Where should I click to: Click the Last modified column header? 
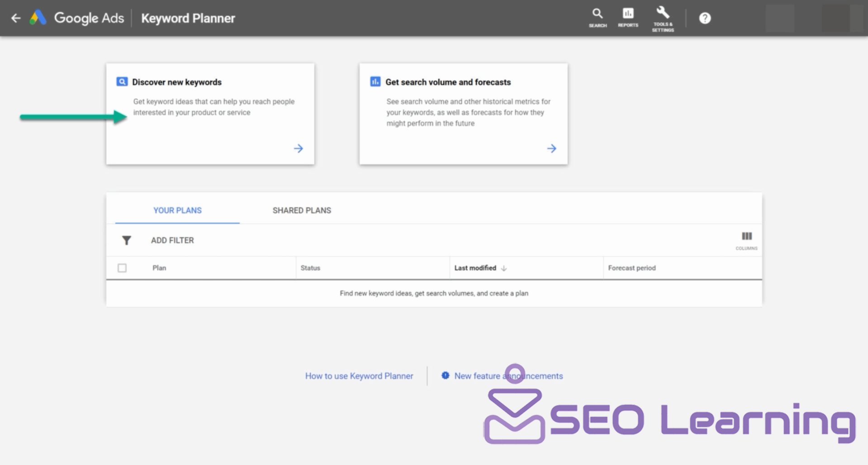point(475,268)
